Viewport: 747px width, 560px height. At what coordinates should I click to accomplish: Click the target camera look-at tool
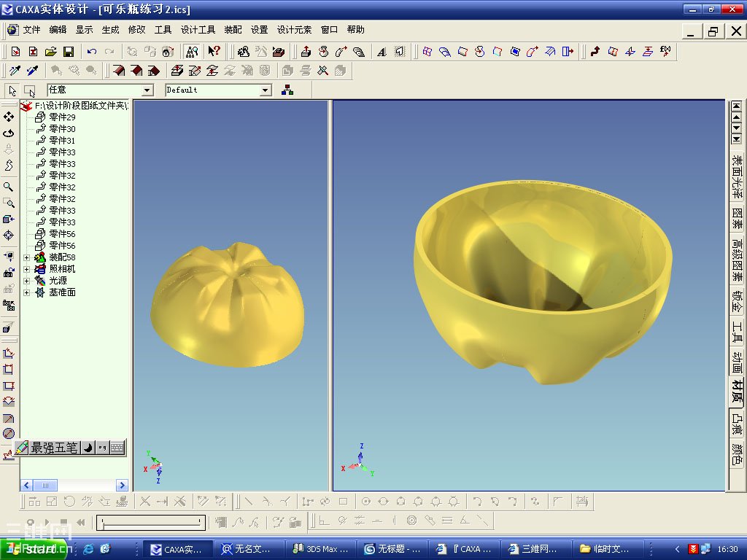pos(9,236)
